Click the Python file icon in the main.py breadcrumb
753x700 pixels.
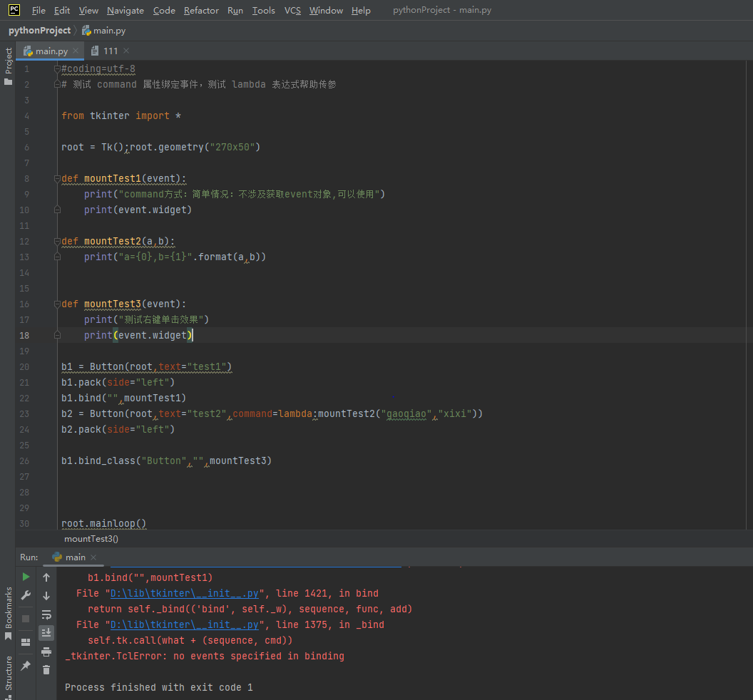[86, 30]
